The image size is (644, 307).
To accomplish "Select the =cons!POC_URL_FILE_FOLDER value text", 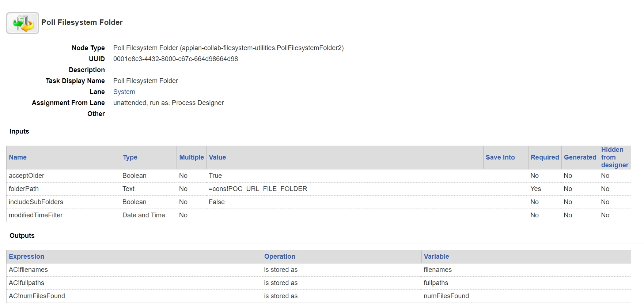I will point(258,189).
